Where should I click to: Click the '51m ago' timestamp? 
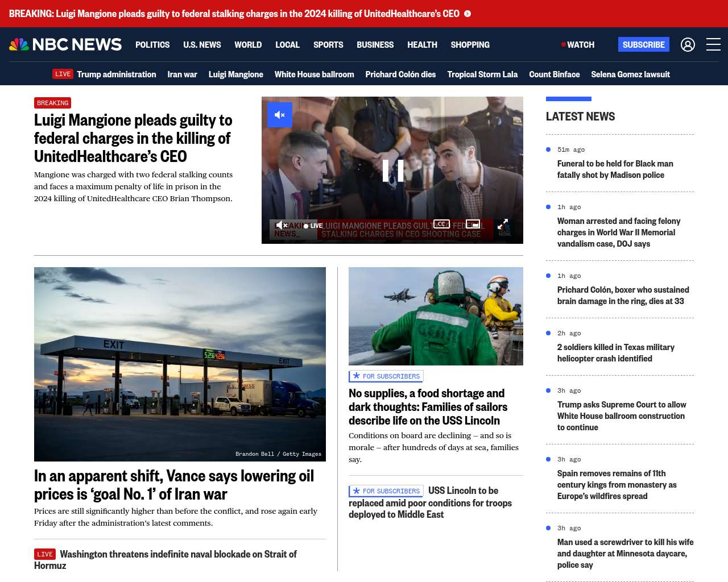coord(571,149)
